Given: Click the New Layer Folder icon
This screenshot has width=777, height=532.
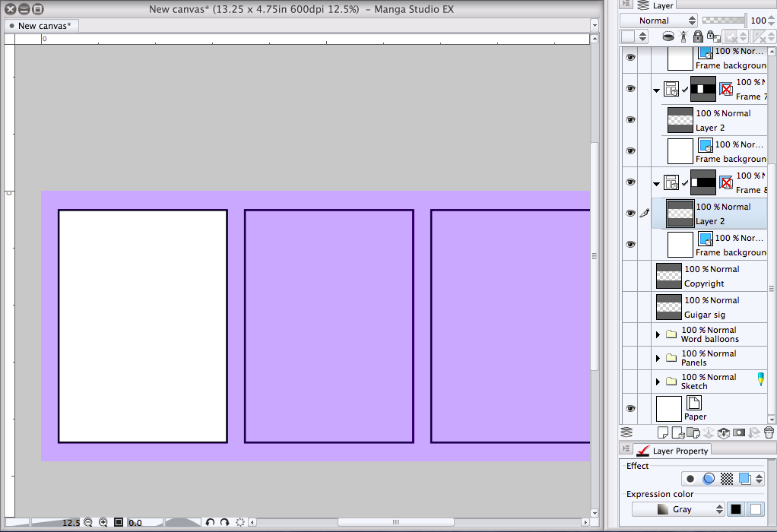Looking at the screenshot, I should [693, 433].
